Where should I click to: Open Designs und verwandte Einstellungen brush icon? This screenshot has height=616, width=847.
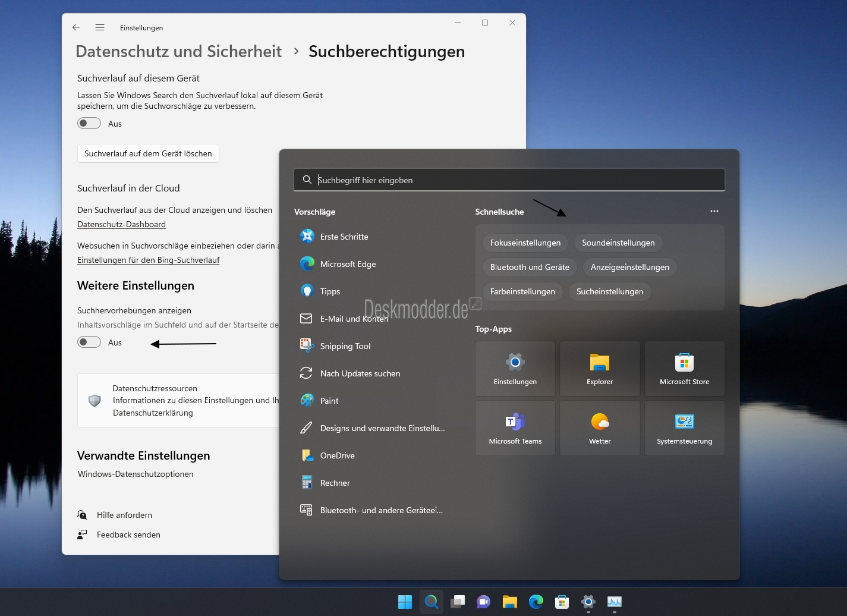[x=307, y=428]
